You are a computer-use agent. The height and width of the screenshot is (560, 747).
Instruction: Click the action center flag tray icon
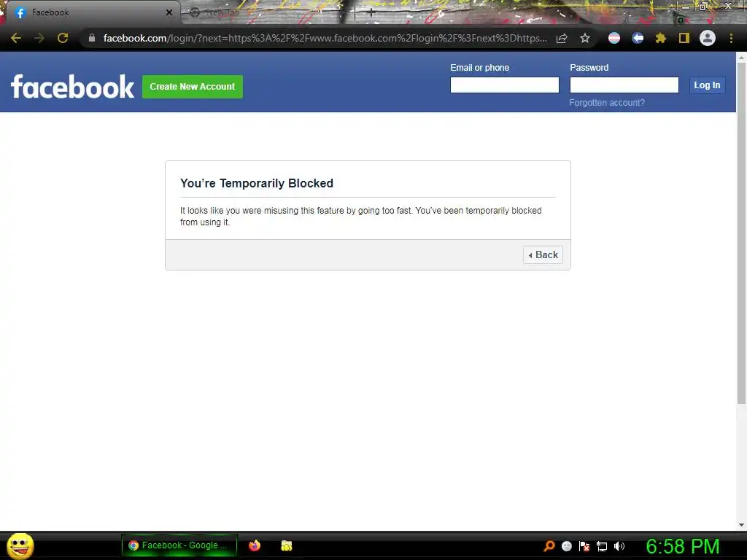[584, 546]
